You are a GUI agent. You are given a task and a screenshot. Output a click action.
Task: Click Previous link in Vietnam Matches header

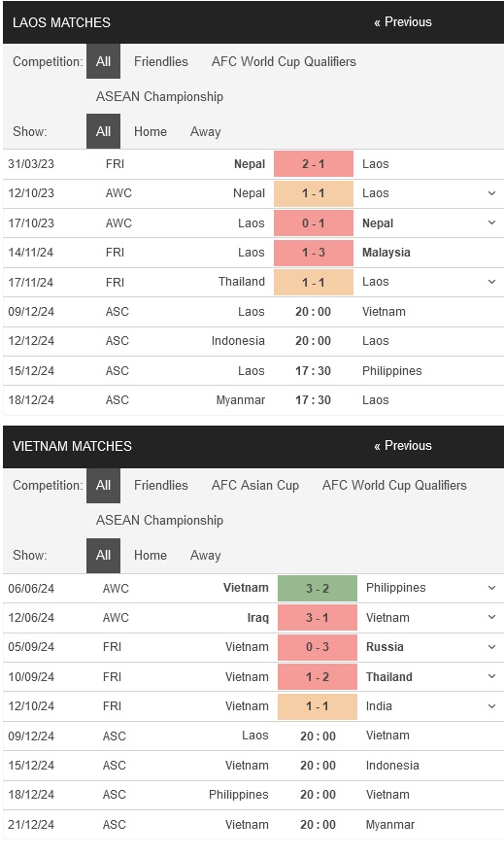tap(403, 445)
